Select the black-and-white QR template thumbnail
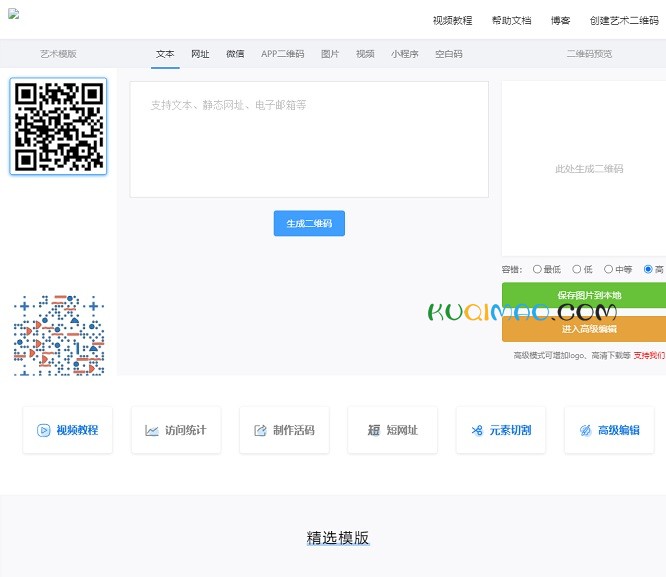This screenshot has height=577, width=666. 58,126
